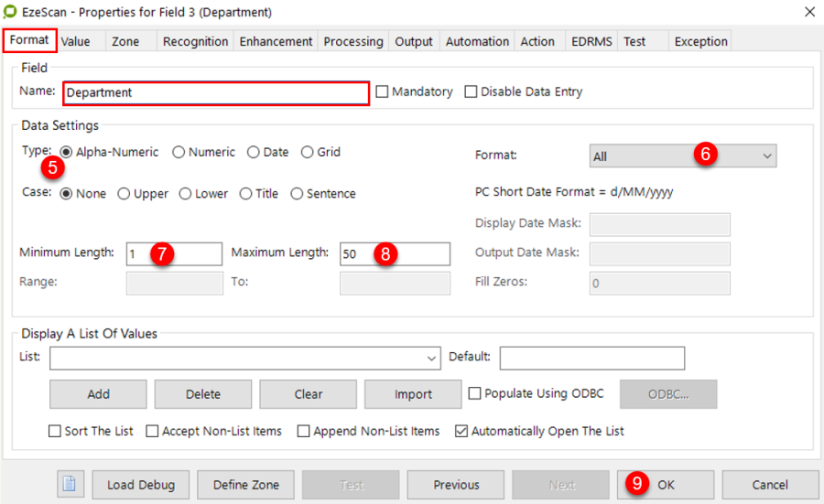
Task: Select the Numeric type radio button
Action: point(179,153)
